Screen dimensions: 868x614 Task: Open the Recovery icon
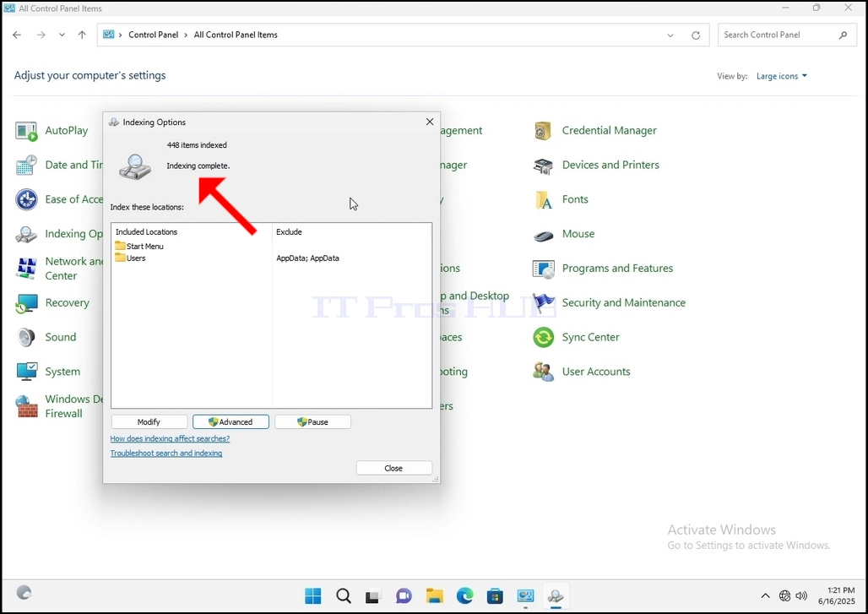tap(26, 303)
